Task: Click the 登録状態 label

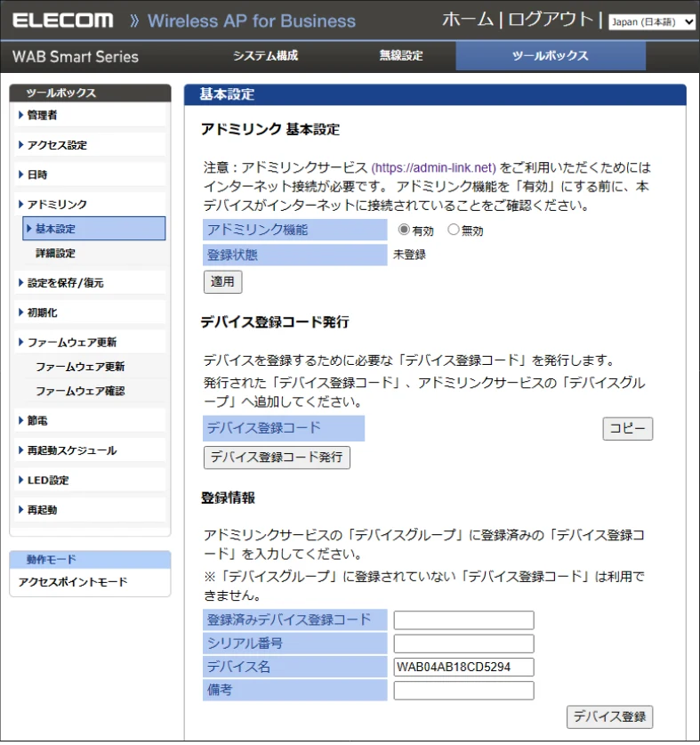Action: pyautogui.click(x=295, y=255)
